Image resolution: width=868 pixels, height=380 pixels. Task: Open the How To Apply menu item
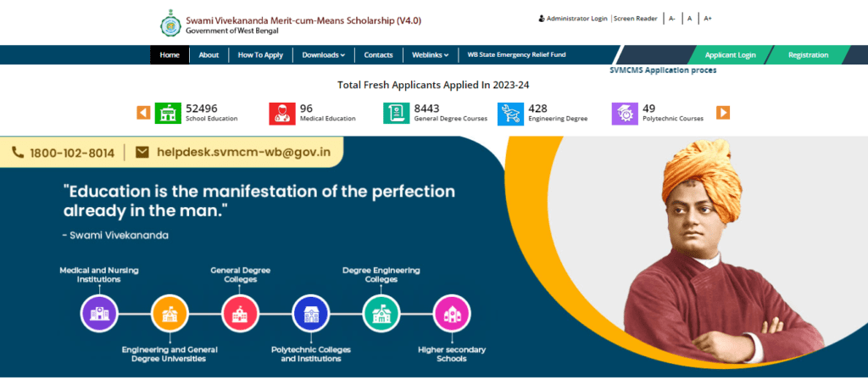point(260,55)
